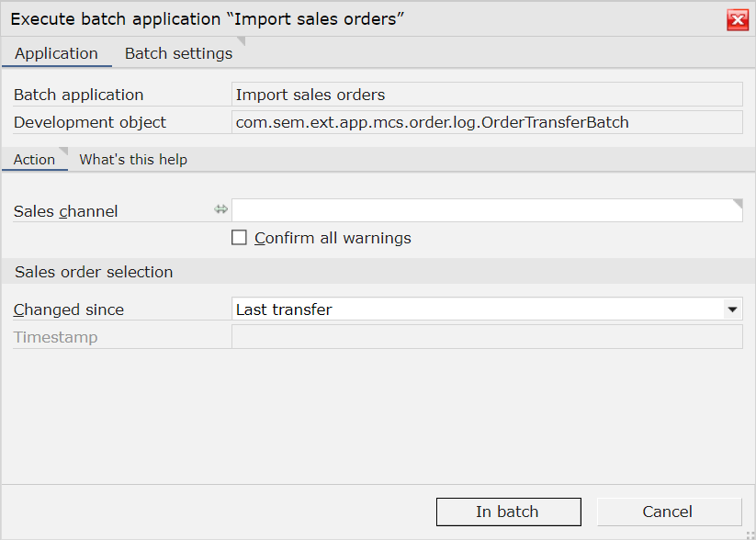Select the Application tab
Viewport: 756px width, 540px height.
[x=56, y=53]
